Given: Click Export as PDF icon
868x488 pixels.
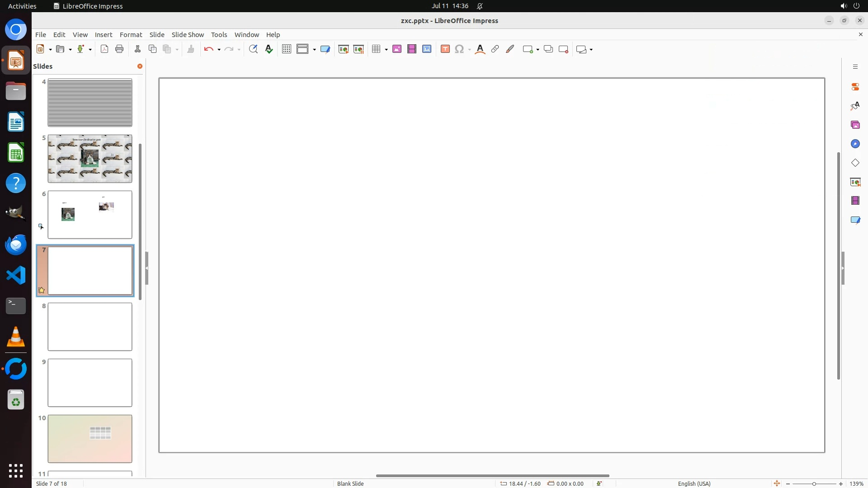Looking at the screenshot, I should (104, 49).
